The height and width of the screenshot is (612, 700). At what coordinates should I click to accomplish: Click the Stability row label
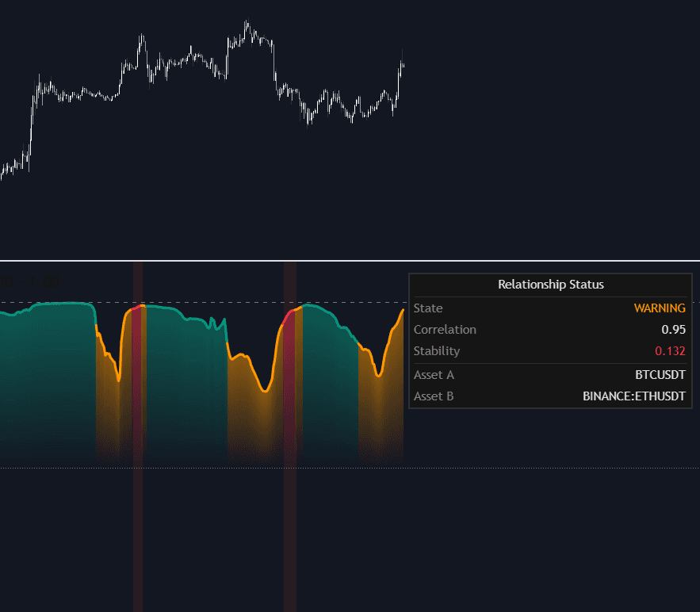436,350
